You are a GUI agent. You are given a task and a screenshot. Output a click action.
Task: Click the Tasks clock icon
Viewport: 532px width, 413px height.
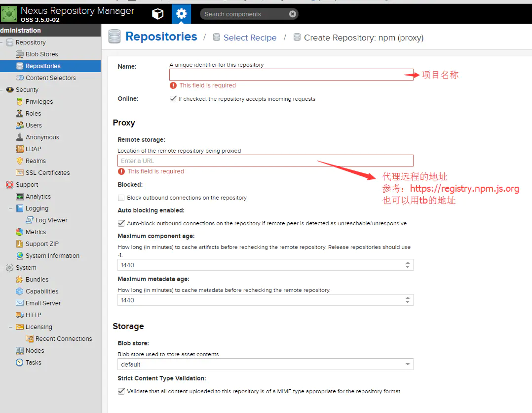click(x=20, y=363)
